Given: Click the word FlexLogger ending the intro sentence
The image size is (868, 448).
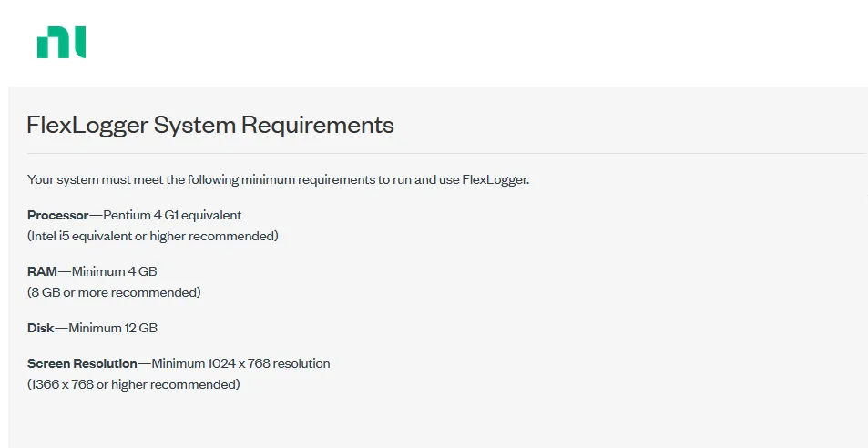Looking at the screenshot, I should point(495,179).
